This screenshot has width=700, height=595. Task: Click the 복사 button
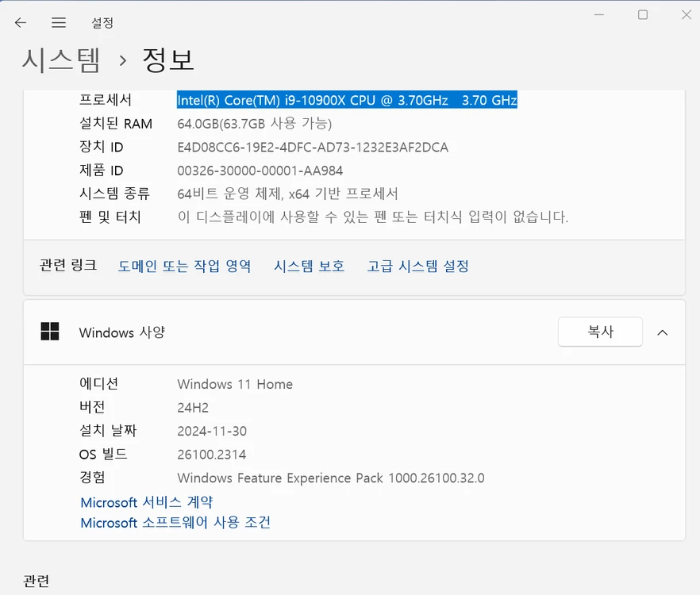600,332
